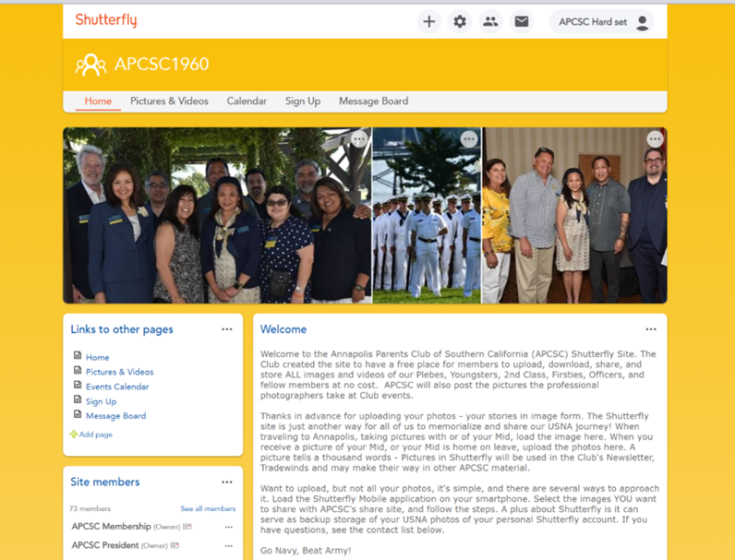
Task: Open the APCSC Hard set account menu
Action: click(602, 22)
